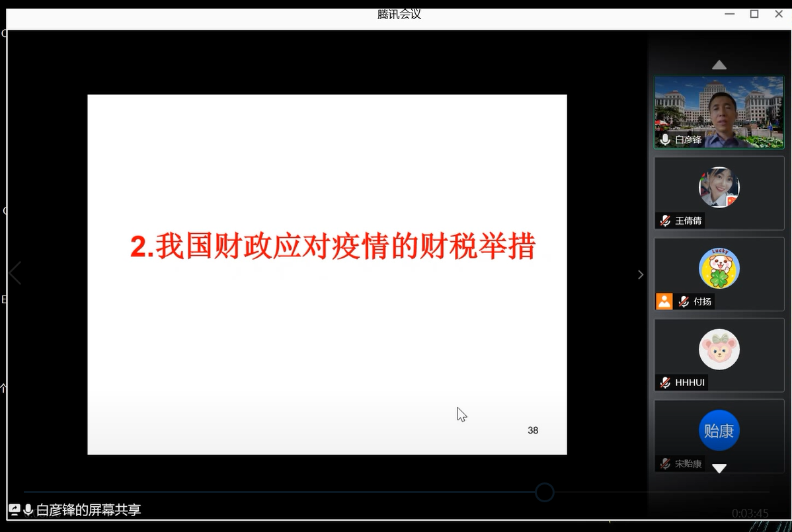This screenshot has width=792, height=532.
Task: Click the muted mic icon next to HHHUI
Action: (665, 383)
